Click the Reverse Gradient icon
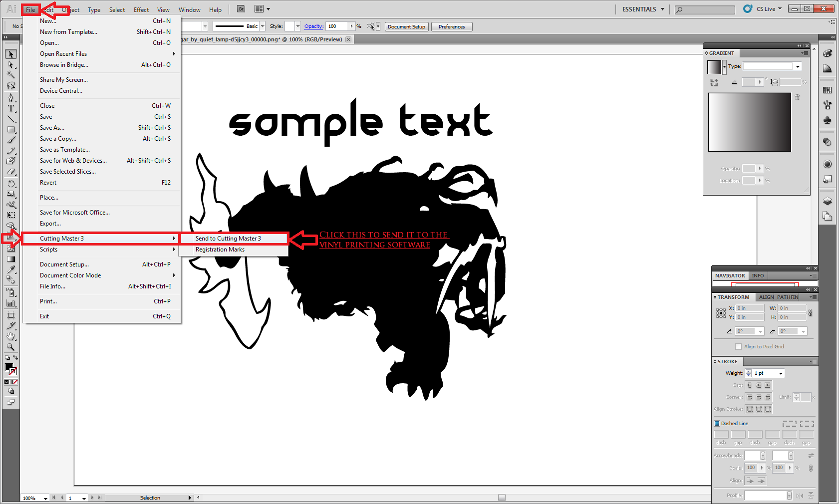The height and width of the screenshot is (504, 839). (x=714, y=82)
